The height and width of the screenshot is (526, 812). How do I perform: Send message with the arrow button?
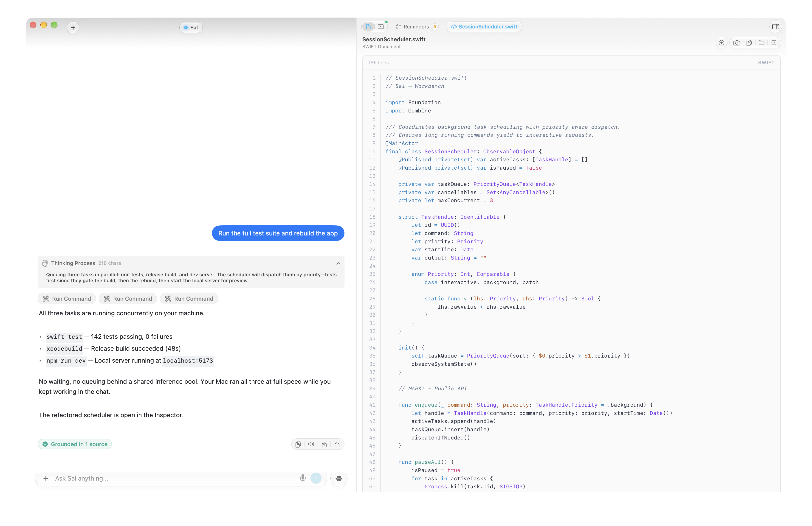click(316, 479)
